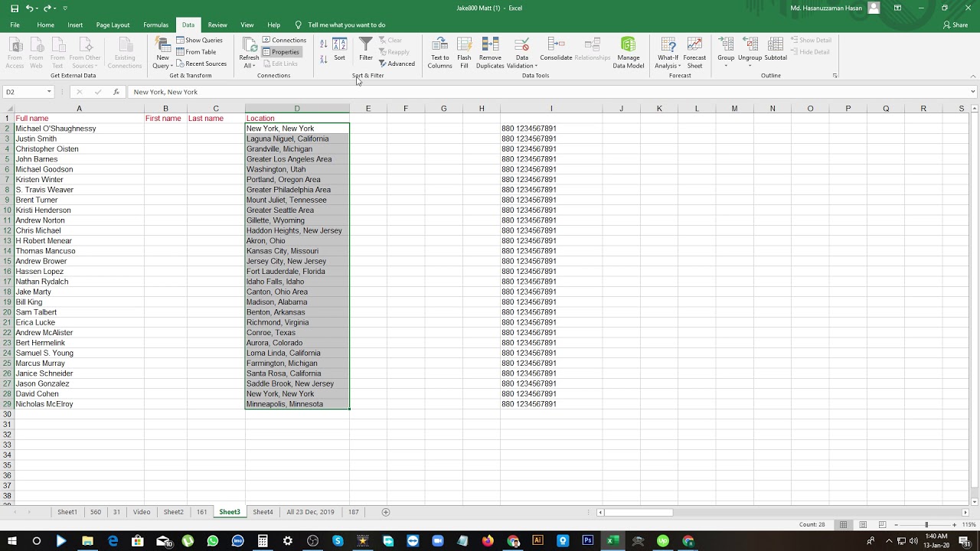Open the File tab
Image resolution: width=980 pixels, height=551 pixels.
point(15,25)
